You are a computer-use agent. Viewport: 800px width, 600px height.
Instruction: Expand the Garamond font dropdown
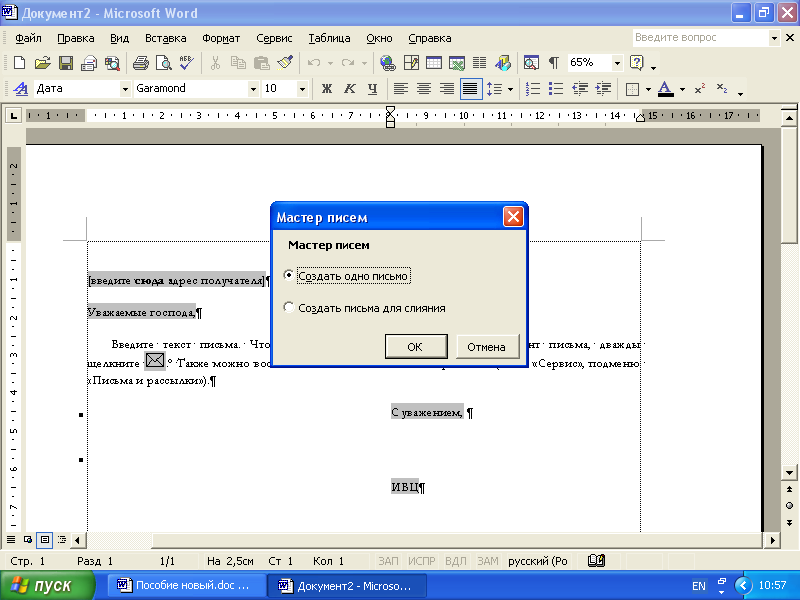(253, 89)
